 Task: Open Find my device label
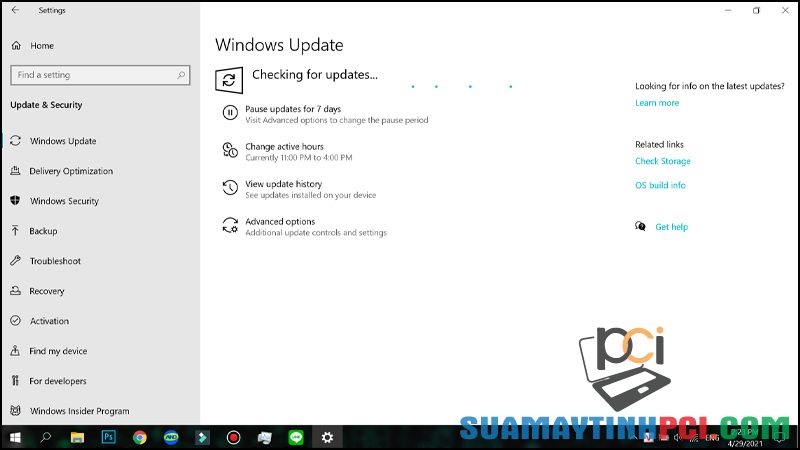(58, 351)
